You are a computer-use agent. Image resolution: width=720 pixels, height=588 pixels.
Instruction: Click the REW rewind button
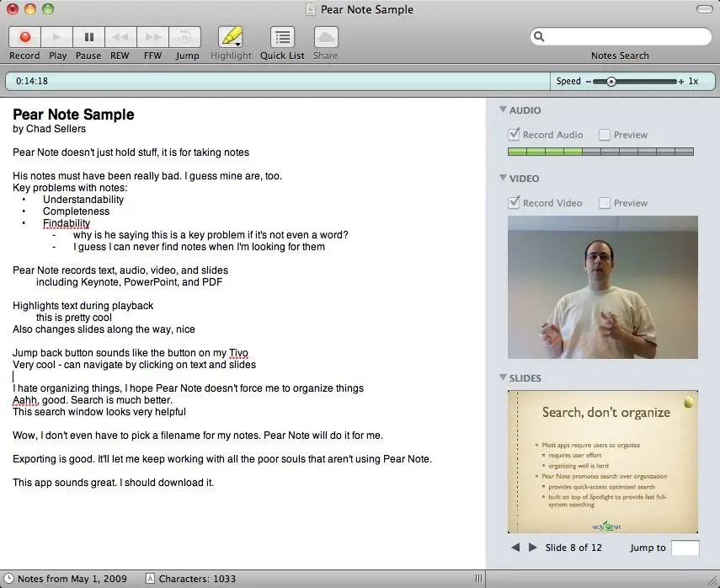point(120,37)
